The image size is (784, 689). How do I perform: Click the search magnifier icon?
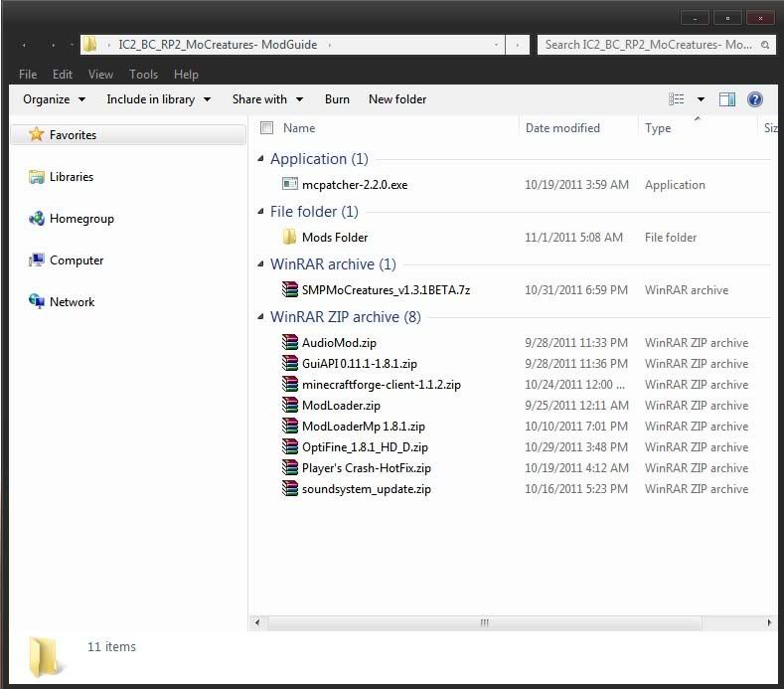coord(765,45)
